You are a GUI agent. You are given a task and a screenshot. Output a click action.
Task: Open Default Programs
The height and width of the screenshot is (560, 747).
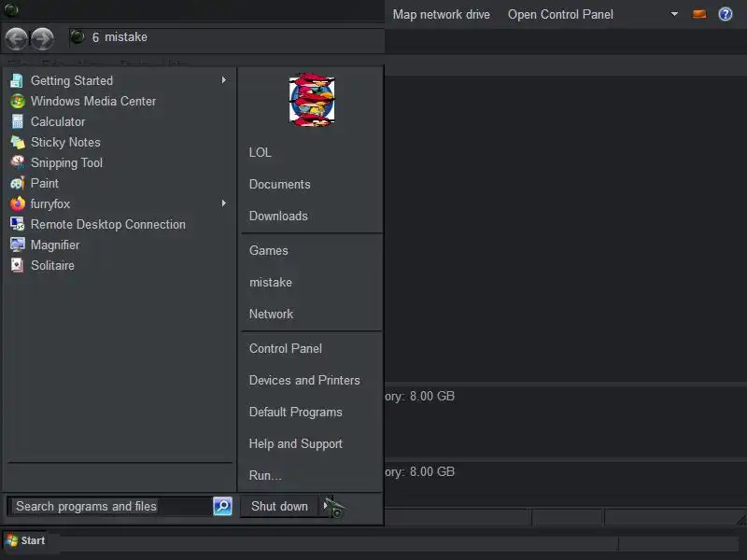click(295, 412)
